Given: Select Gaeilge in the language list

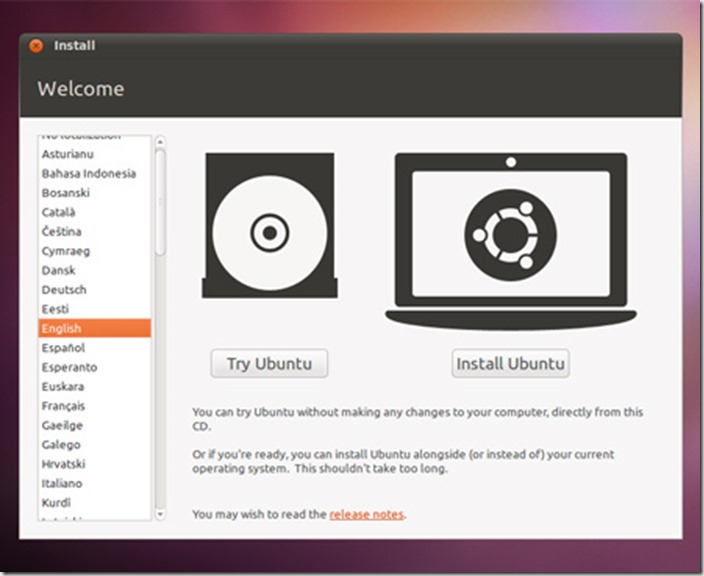Looking at the screenshot, I should click(95, 425).
